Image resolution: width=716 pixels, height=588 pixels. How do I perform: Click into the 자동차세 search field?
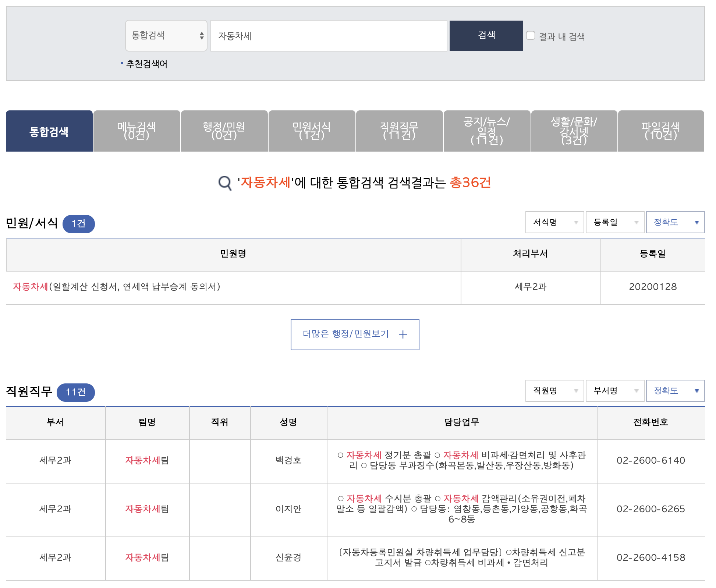[x=329, y=36]
